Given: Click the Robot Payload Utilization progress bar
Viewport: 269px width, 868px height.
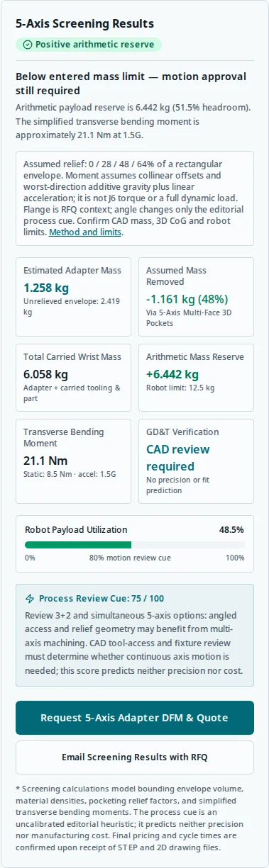Looking at the screenshot, I should point(135,545).
